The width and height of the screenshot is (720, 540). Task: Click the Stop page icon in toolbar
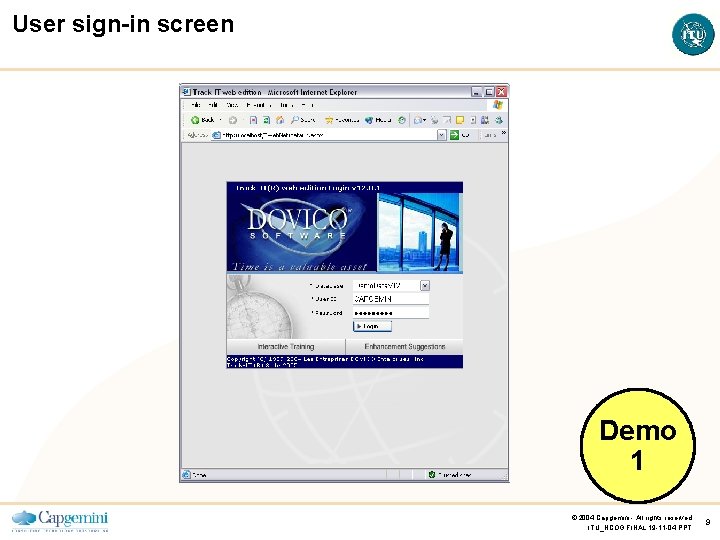tap(253, 120)
